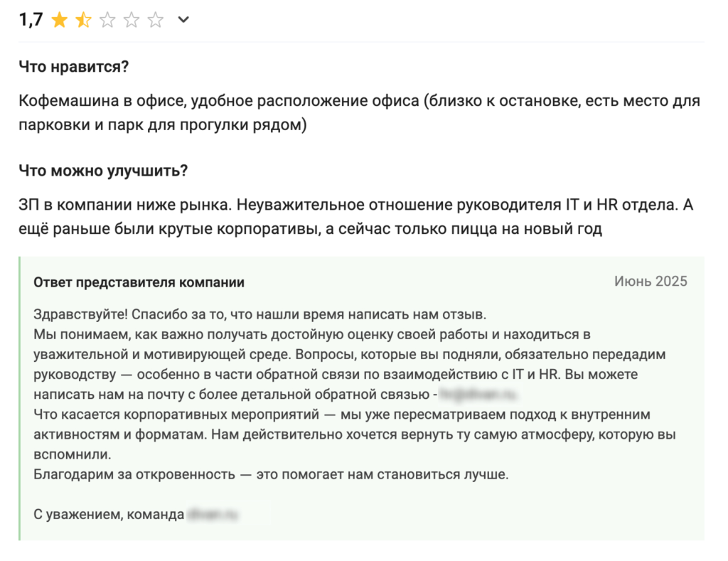
Task: Click the "Июнь 2025" reply date
Action: (x=650, y=282)
